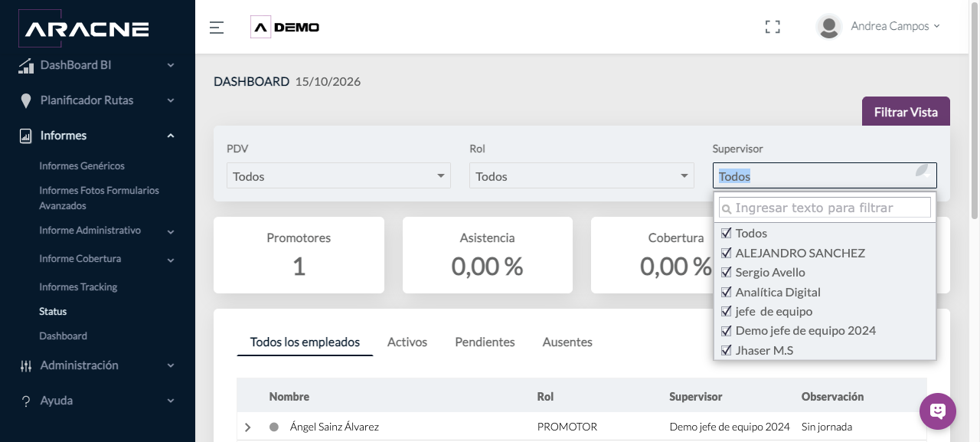Open Dashboard submenu item
This screenshot has width=980, height=442.
tap(63, 336)
